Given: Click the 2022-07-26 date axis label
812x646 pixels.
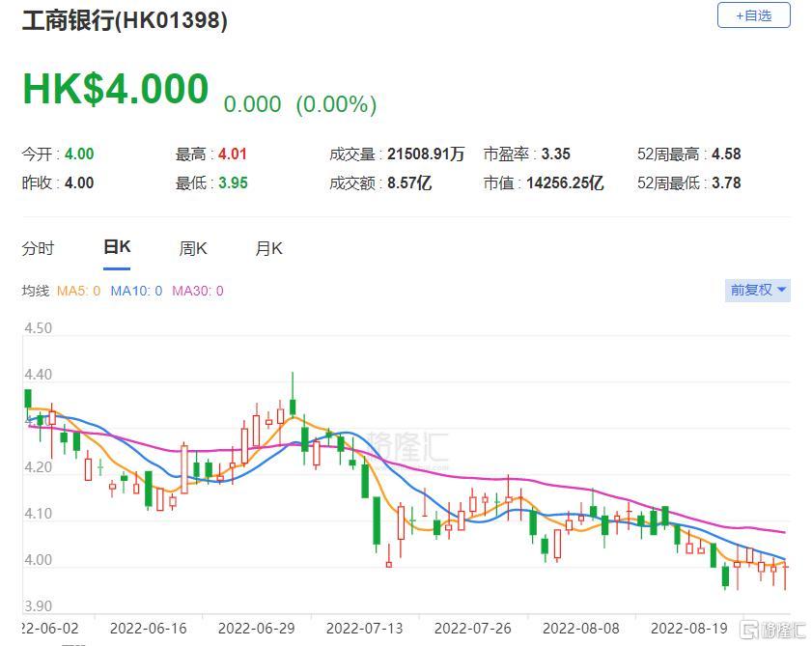Looking at the screenshot, I should pyautogui.click(x=473, y=629).
